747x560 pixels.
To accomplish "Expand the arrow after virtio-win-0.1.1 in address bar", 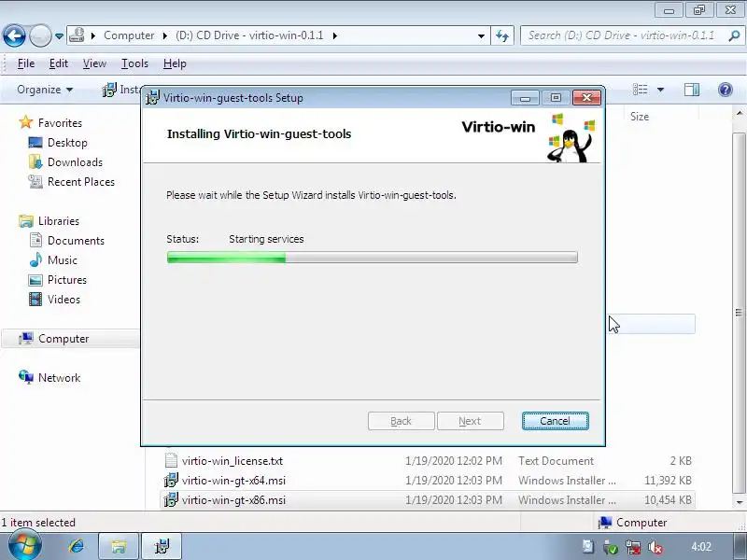I will pyautogui.click(x=335, y=35).
